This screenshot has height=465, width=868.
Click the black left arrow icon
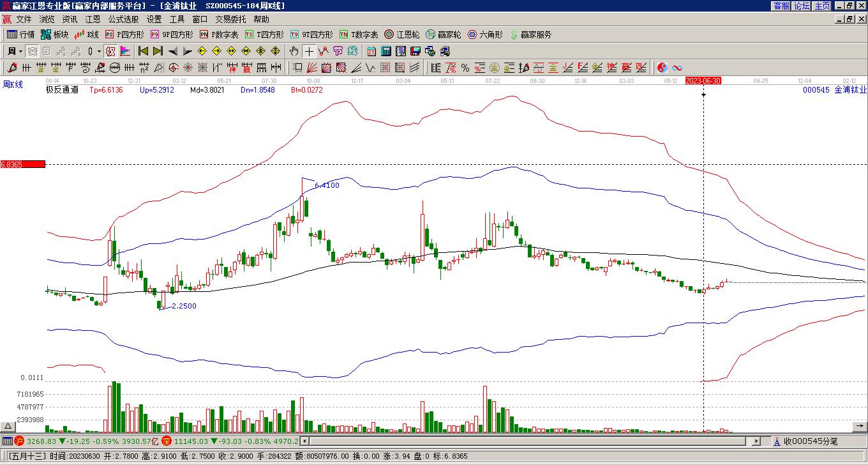pos(172,51)
